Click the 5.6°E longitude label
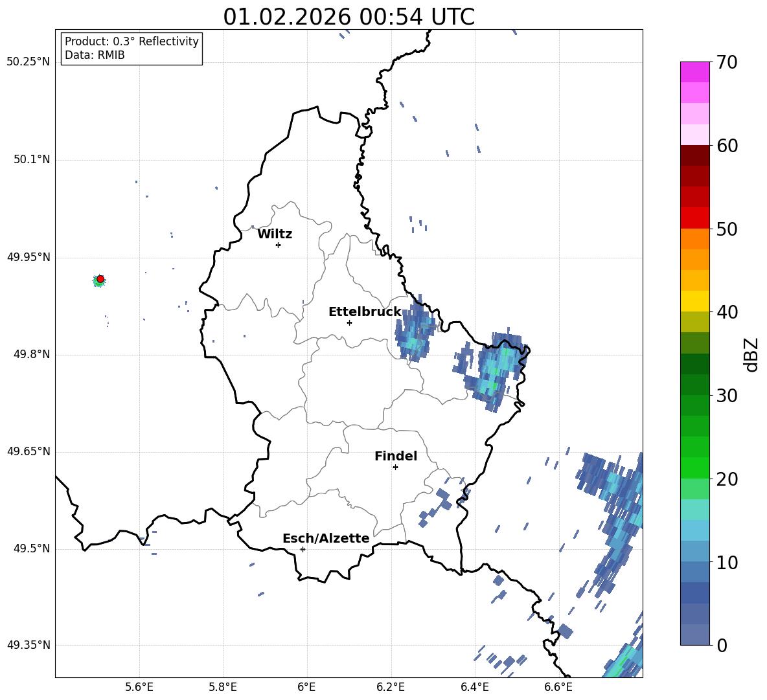 point(139,687)
